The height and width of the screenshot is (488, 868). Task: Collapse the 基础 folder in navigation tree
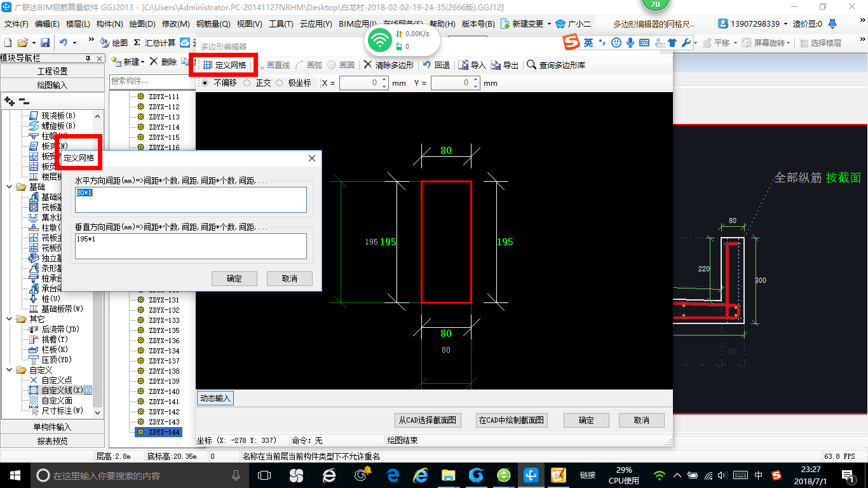click(10, 187)
